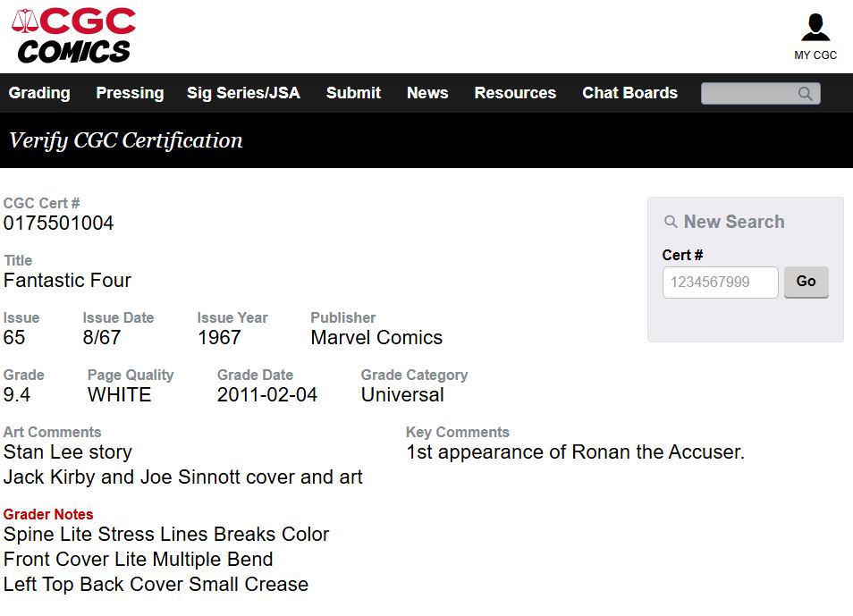
Task: Go to the News section
Action: pyautogui.click(x=427, y=93)
